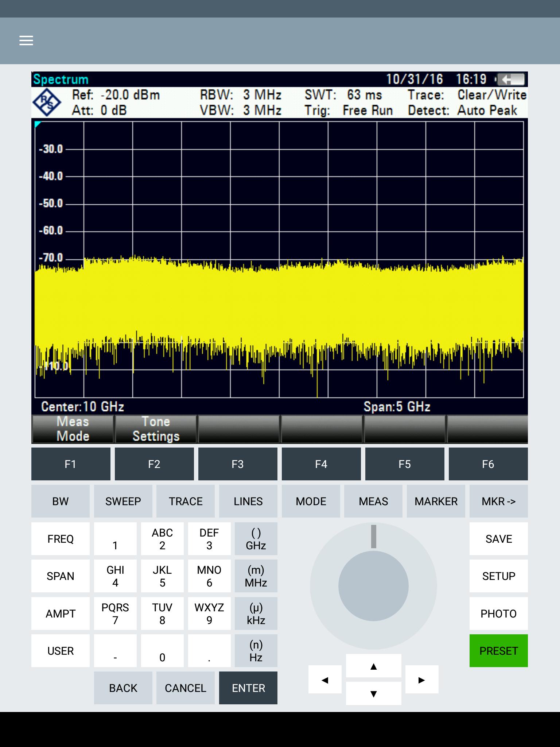The height and width of the screenshot is (747, 560).
Task: Click the up arrow key
Action: click(373, 666)
